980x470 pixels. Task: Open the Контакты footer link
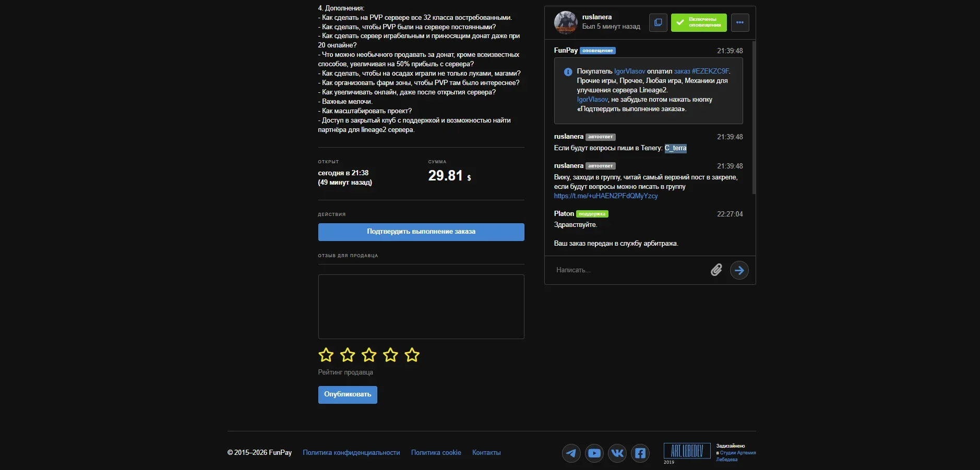click(486, 453)
